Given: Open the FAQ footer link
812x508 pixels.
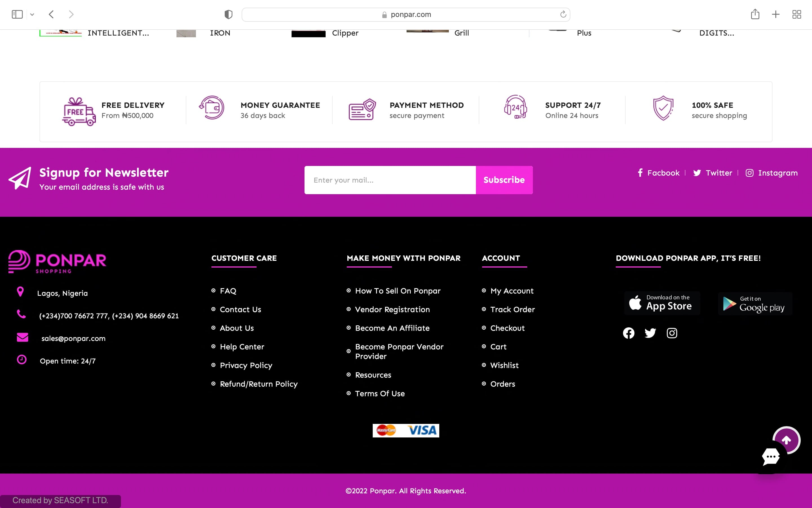Looking at the screenshot, I should [x=228, y=291].
